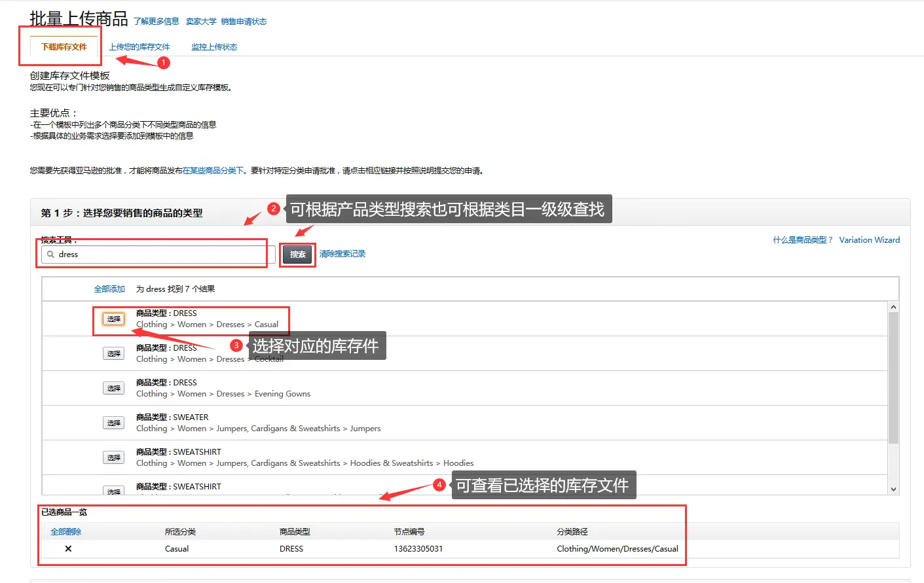Click the dress search input field

coord(158,255)
